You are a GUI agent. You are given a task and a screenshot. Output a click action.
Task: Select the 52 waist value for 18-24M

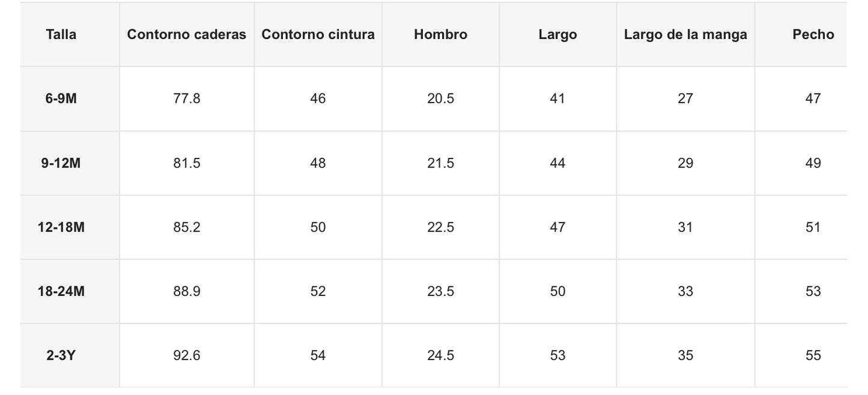318,292
